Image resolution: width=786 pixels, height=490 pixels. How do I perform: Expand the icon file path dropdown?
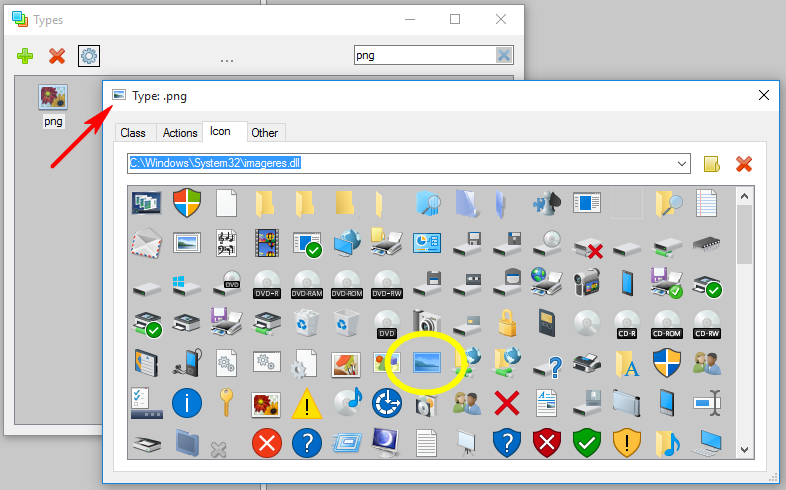pyautogui.click(x=682, y=163)
